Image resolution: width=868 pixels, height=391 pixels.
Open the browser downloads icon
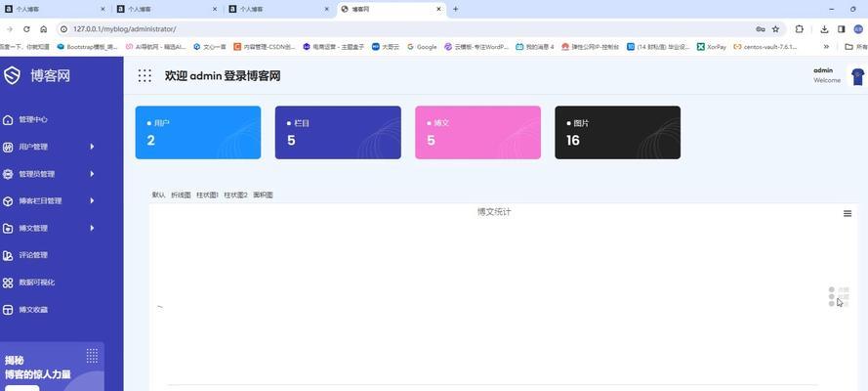(x=824, y=28)
